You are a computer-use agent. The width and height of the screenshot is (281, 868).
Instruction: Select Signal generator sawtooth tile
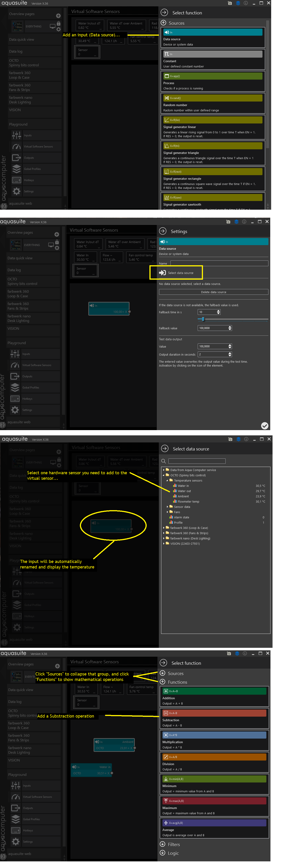click(x=213, y=201)
